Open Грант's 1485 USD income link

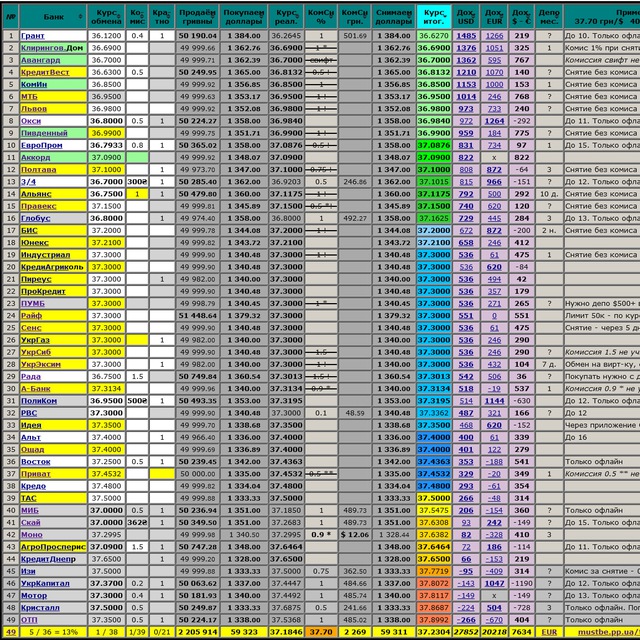click(x=466, y=36)
